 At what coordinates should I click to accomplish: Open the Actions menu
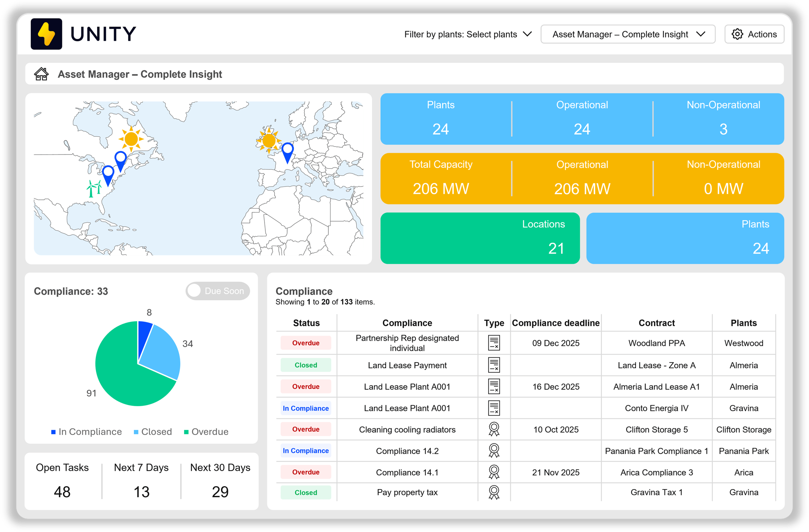click(x=754, y=34)
